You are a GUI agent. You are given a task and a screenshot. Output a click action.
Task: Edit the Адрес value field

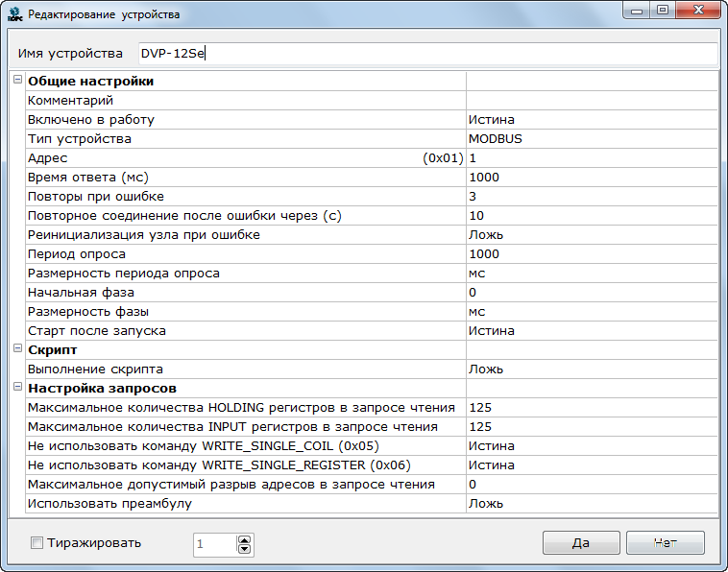(x=591, y=158)
